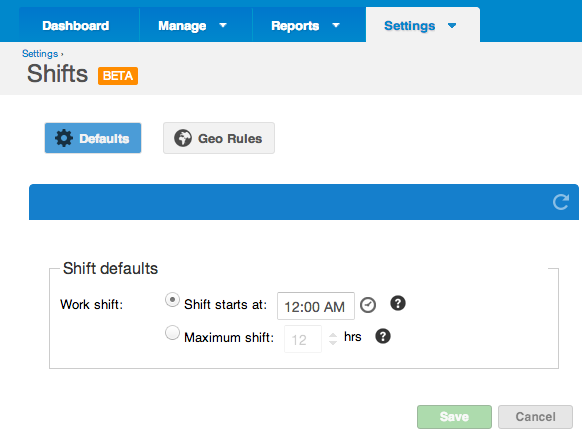Click the gear icon on Defaults
Viewport: 582px width, 439px height.
click(x=64, y=138)
